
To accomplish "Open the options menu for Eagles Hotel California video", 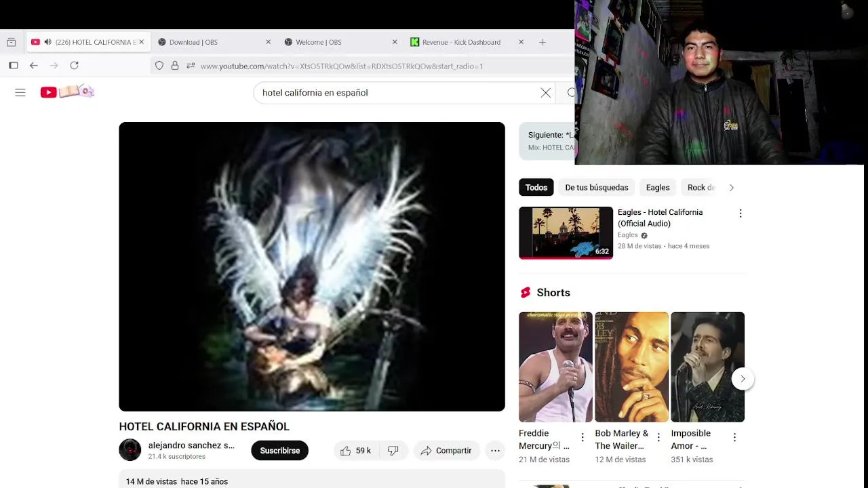I will pyautogui.click(x=741, y=213).
